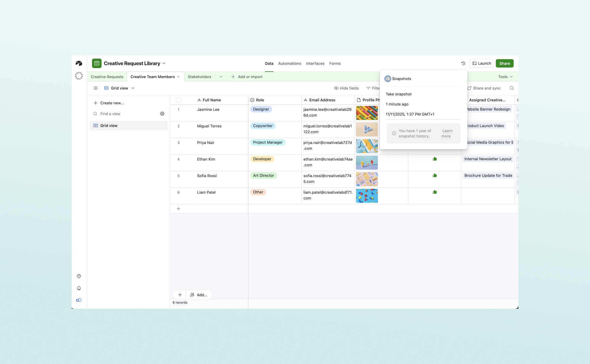Click the green Share button
This screenshot has width=590, height=364.
tap(504, 63)
